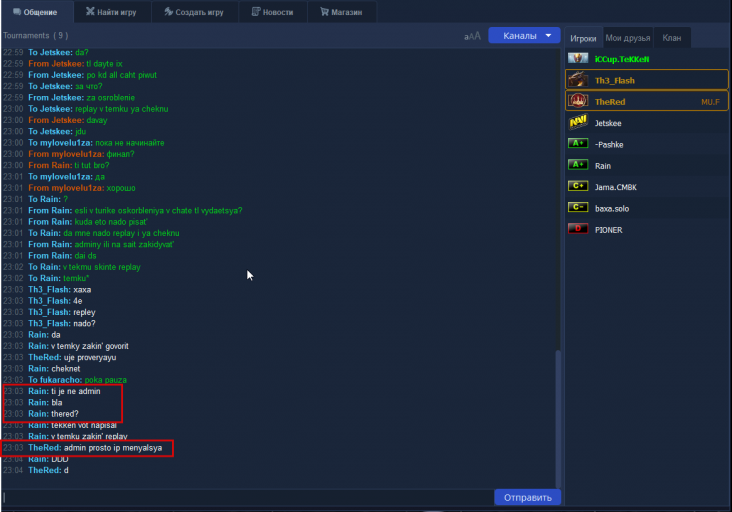Image resolution: width=732 pixels, height=512 pixels.
Task: Change chat font size with aAA icon
Action: [x=472, y=36]
